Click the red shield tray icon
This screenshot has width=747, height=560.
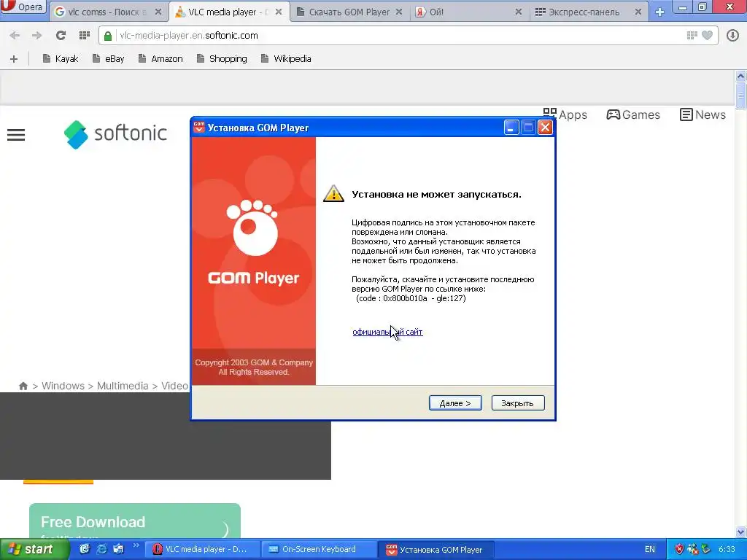point(679,549)
